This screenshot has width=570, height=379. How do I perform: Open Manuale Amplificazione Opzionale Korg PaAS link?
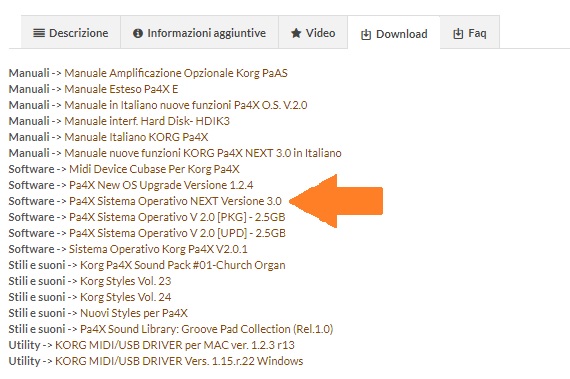[x=176, y=73]
